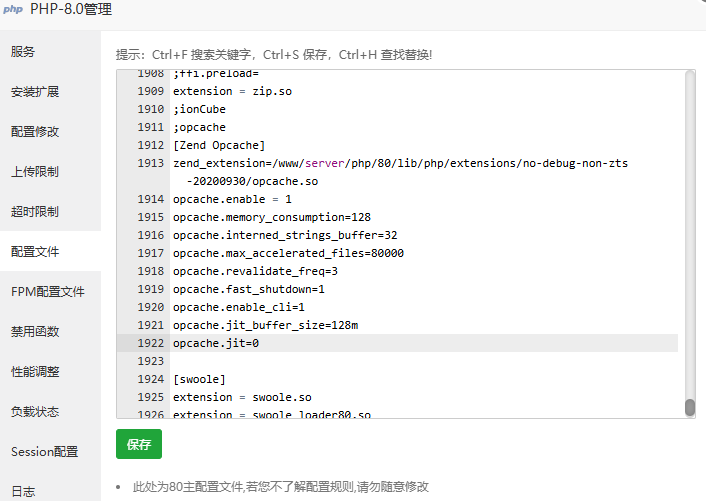The height and width of the screenshot is (501, 706).
Task: Switch to 安装扩展 tab
Action: click(x=35, y=91)
